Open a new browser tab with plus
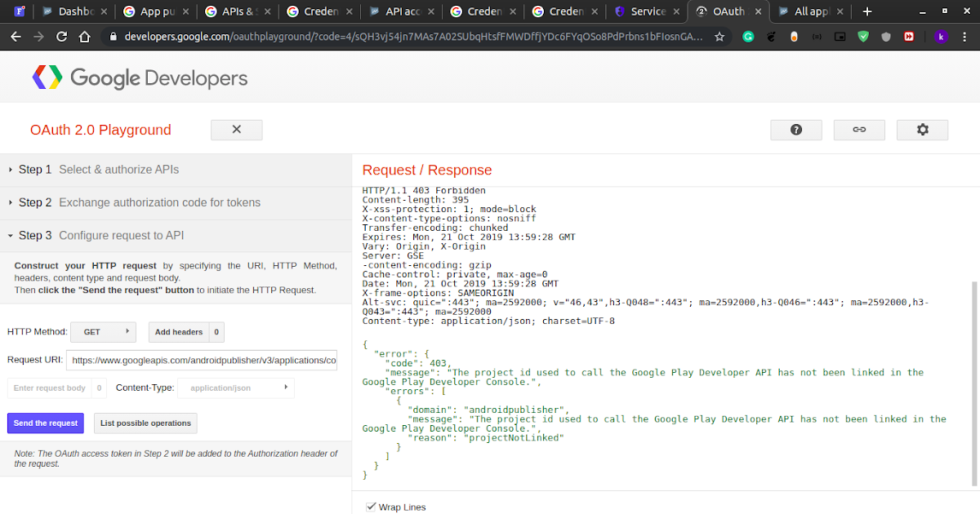The image size is (980, 514). [x=867, y=11]
